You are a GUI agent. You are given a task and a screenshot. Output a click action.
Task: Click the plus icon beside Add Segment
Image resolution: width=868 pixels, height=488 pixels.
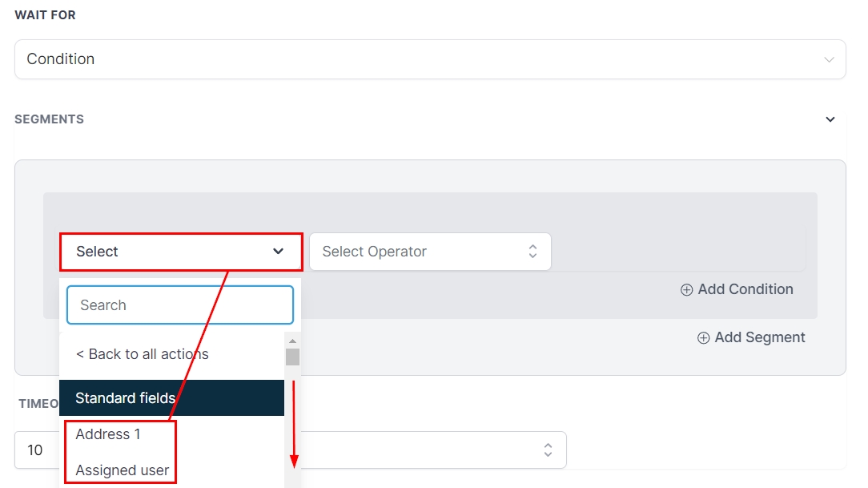pos(703,338)
